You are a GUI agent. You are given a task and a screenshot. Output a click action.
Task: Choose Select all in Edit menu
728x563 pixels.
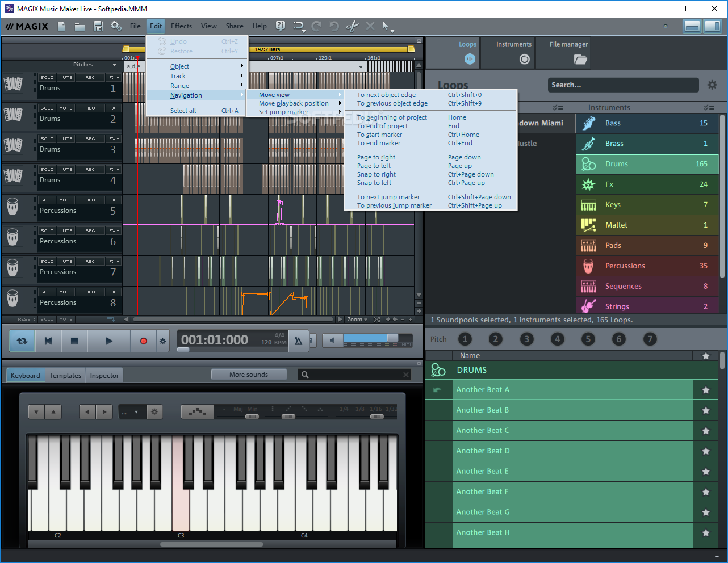coord(197,111)
